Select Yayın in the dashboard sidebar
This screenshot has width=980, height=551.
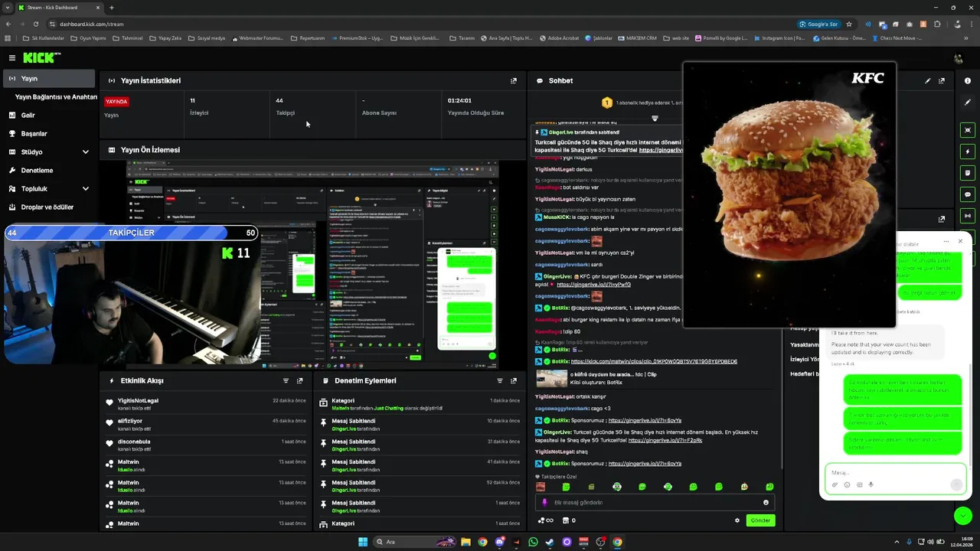[47, 79]
